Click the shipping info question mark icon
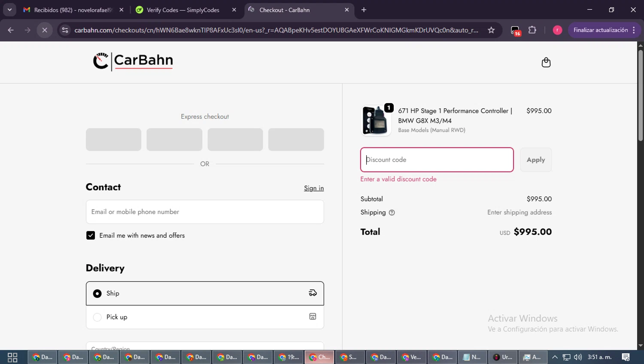This screenshot has height=364, width=644. (x=392, y=213)
